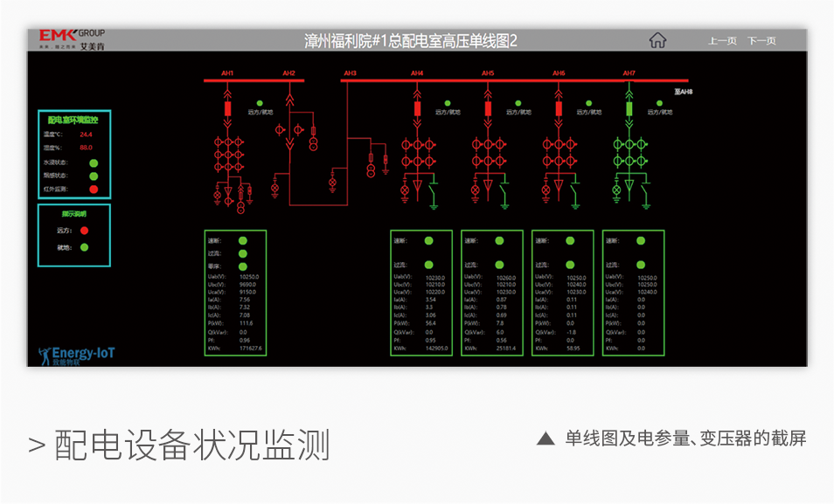
Task: Go to the home screen icon
Action: click(657, 40)
